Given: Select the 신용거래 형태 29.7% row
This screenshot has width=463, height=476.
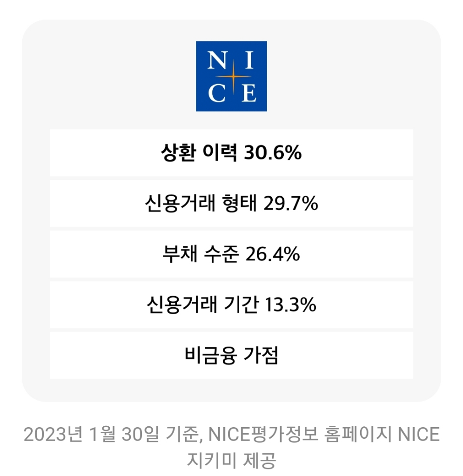Looking at the screenshot, I should pos(231,204).
